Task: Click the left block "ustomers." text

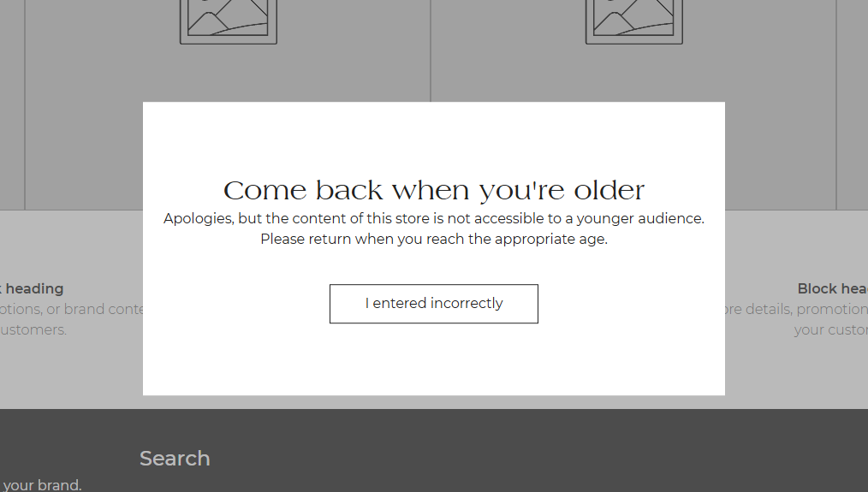Action: 34,329
